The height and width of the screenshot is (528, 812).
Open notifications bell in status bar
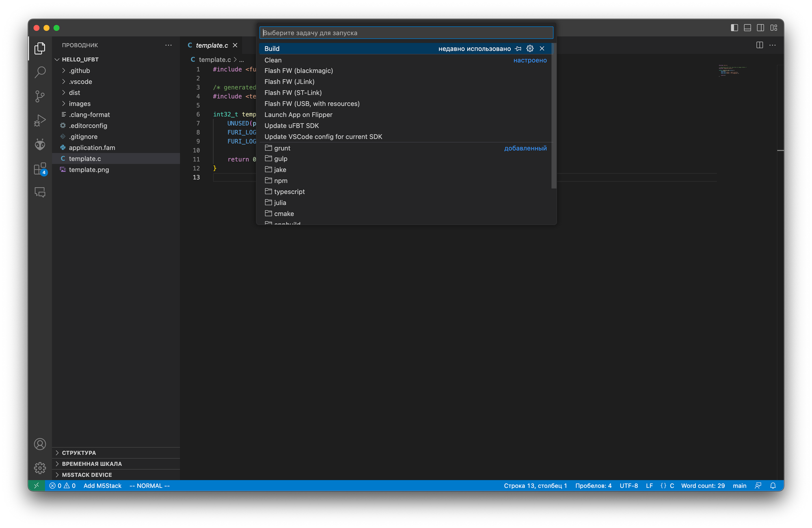click(773, 485)
